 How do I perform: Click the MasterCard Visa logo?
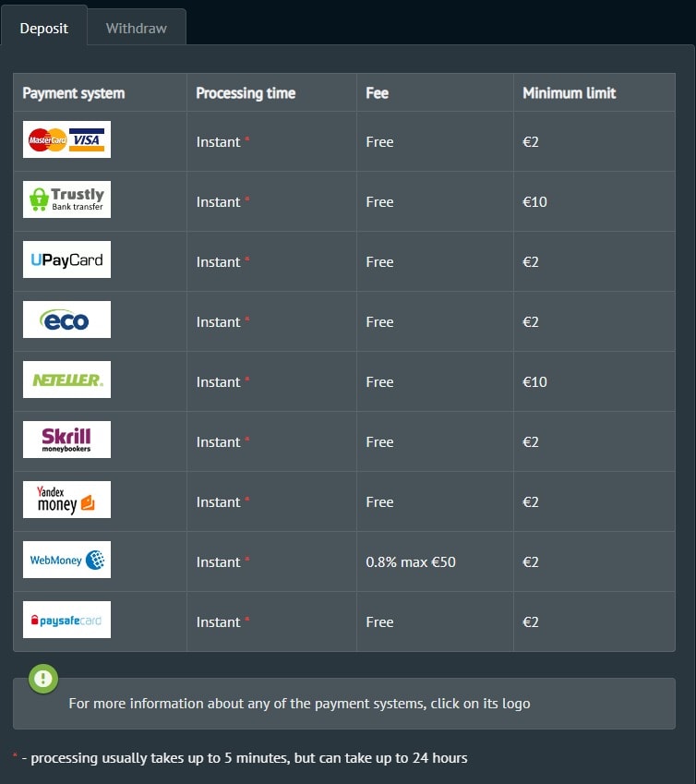tap(67, 139)
